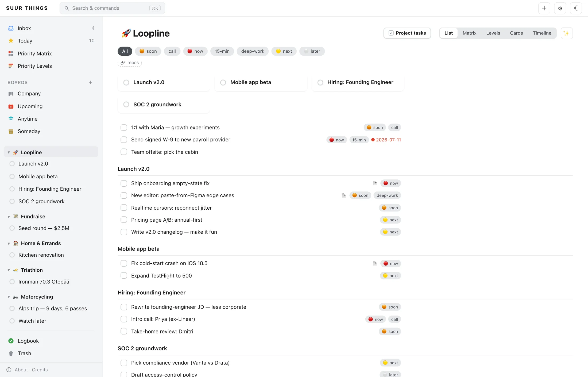Collapse the Motorcycling section arrow

(9, 297)
